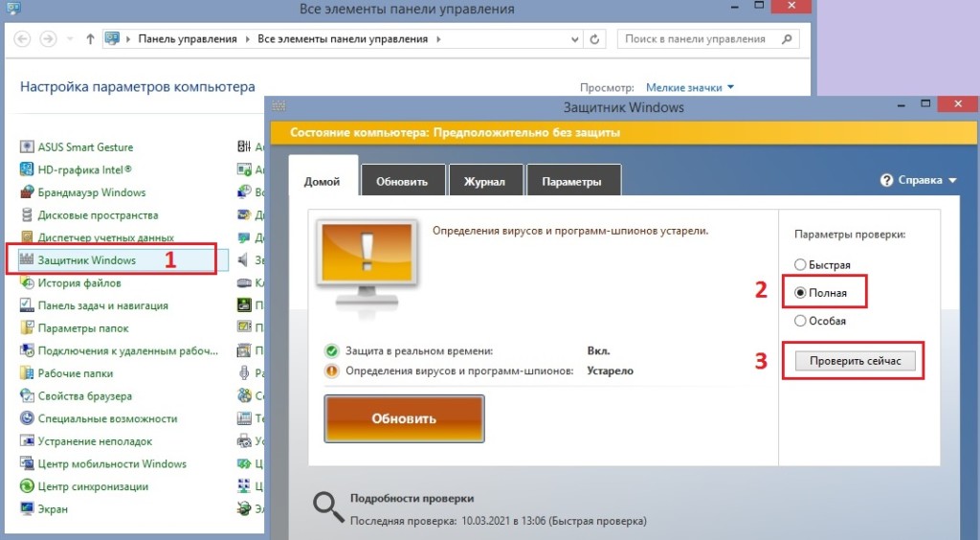Image resolution: width=980 pixels, height=540 pixels.
Task: Open ASUS Smart Gesture icon in Control Panel
Action: pyautogui.click(x=27, y=146)
